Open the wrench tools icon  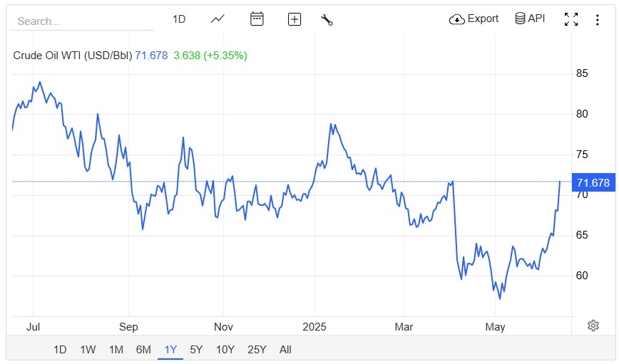click(x=327, y=19)
